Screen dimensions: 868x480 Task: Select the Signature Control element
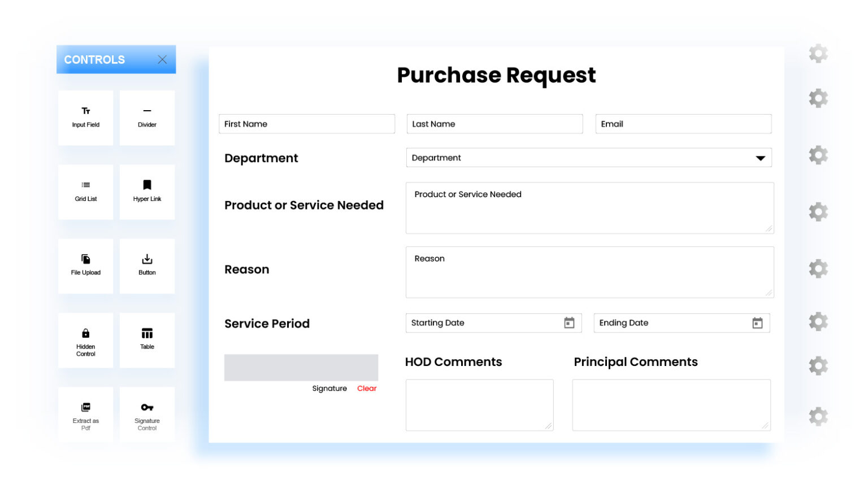point(147,414)
